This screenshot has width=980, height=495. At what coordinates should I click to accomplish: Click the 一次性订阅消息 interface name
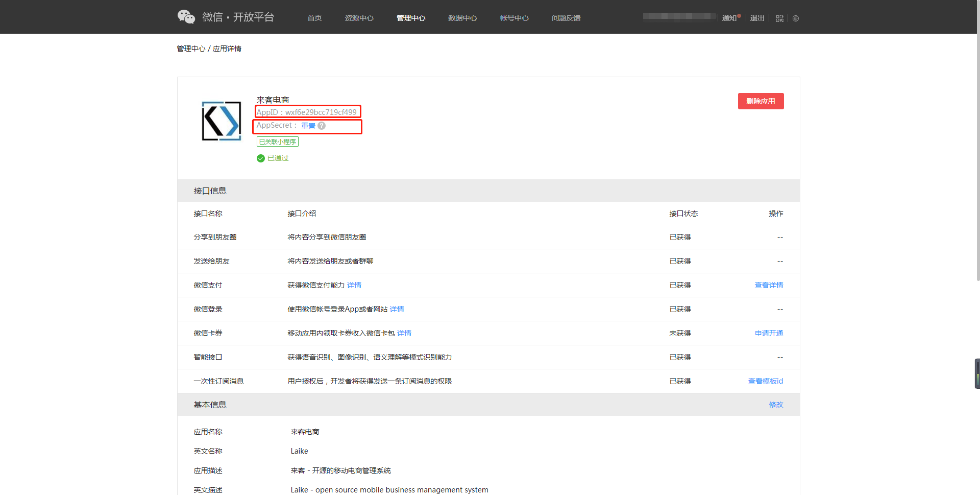[x=218, y=381]
